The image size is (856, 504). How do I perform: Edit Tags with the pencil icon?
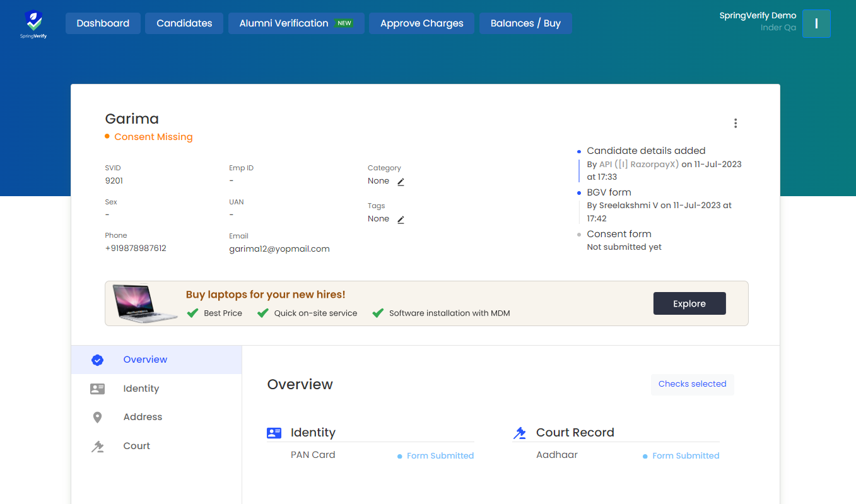(x=401, y=220)
